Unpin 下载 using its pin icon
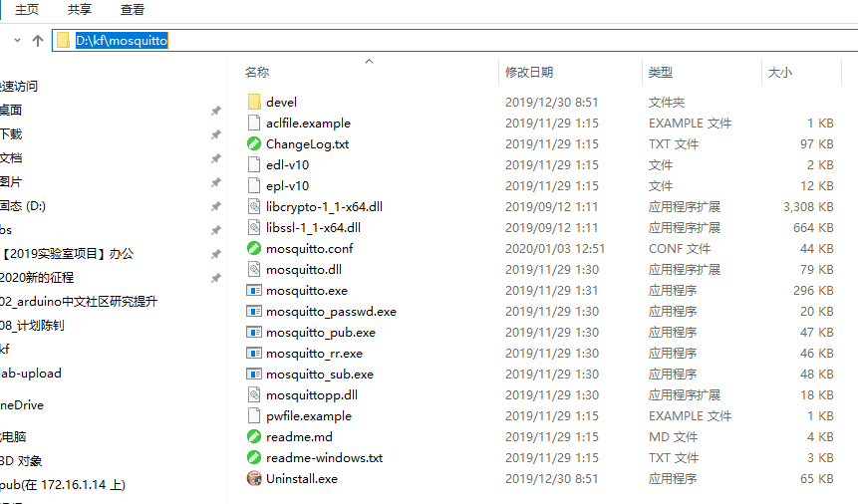This screenshot has height=504, width=858. [216, 134]
